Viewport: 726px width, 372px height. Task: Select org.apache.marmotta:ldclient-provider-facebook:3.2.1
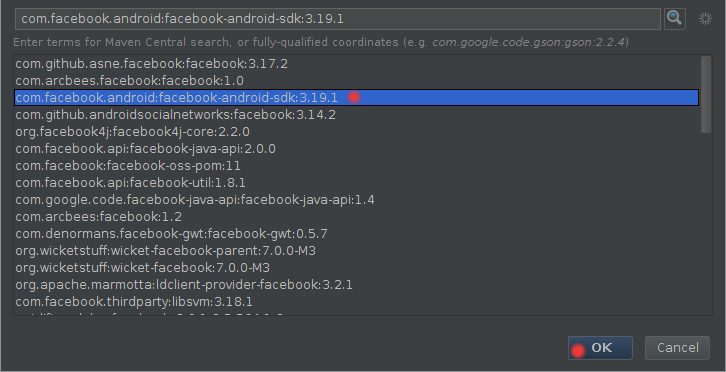[357, 285]
